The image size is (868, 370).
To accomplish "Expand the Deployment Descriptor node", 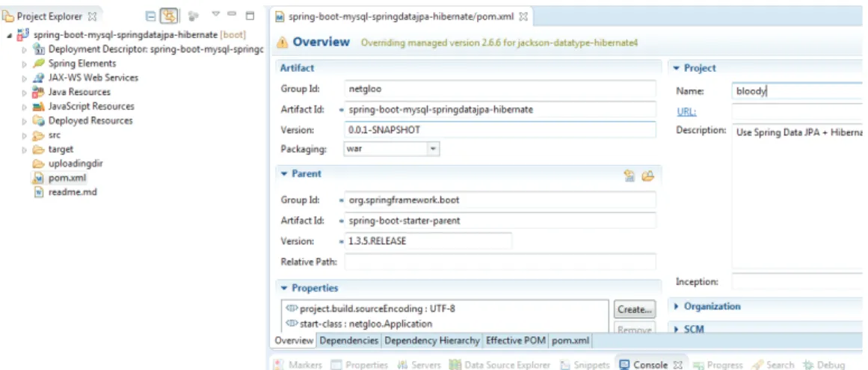I will point(24,50).
